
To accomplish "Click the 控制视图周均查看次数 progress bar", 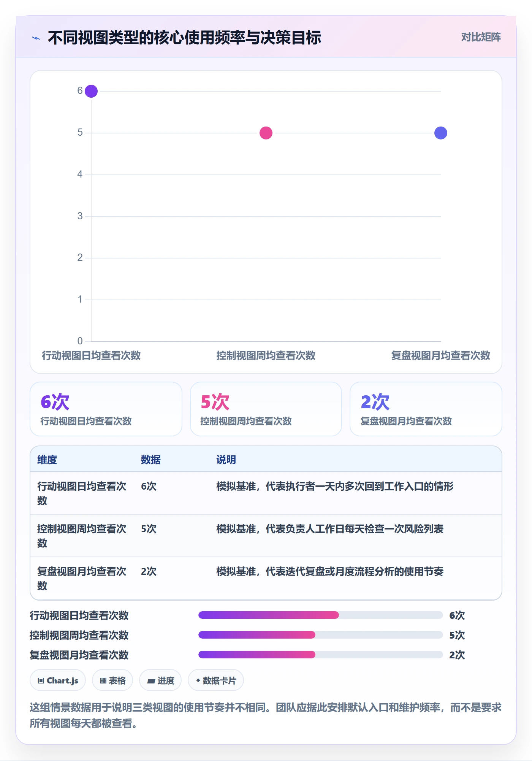I will click(321, 635).
